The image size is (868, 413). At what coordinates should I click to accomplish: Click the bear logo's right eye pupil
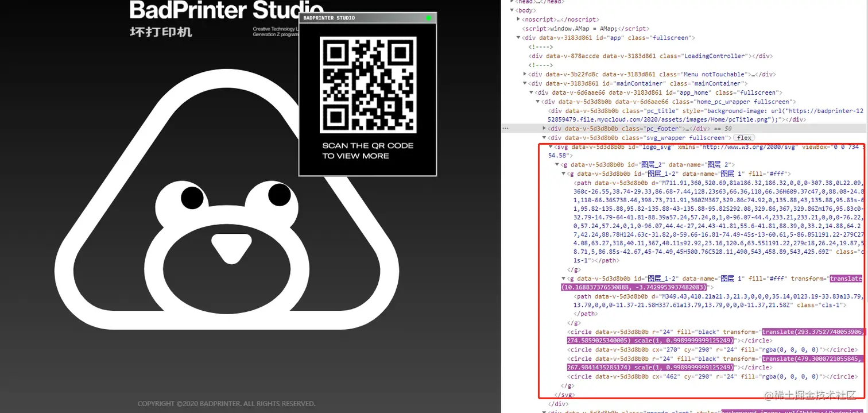pos(280,195)
